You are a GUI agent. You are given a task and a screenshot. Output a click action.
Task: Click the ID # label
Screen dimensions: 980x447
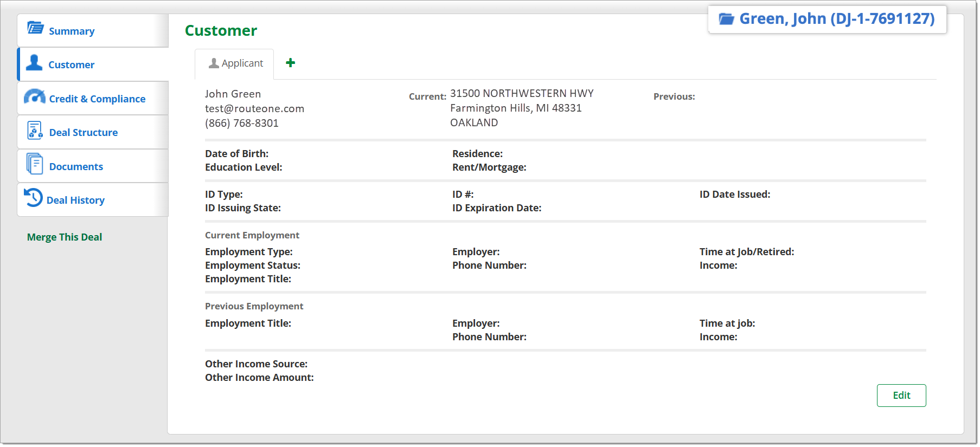click(463, 195)
